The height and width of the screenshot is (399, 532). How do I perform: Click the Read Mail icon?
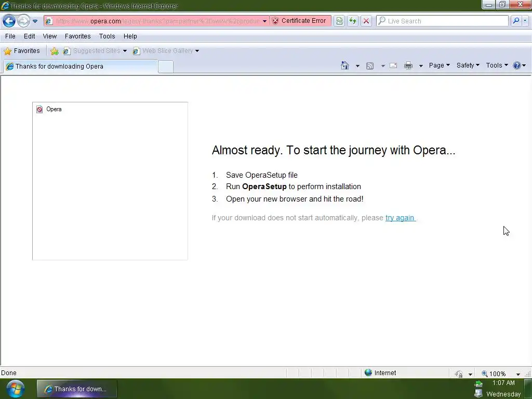pos(393,65)
